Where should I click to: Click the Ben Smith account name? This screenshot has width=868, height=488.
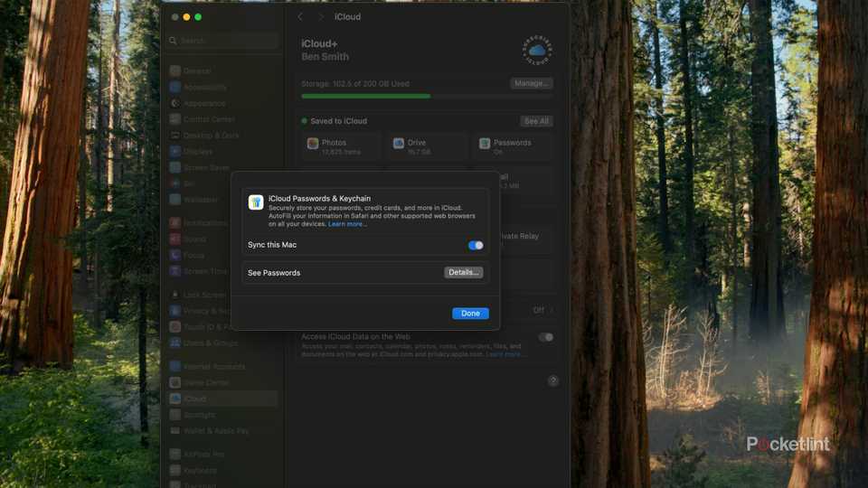point(325,57)
